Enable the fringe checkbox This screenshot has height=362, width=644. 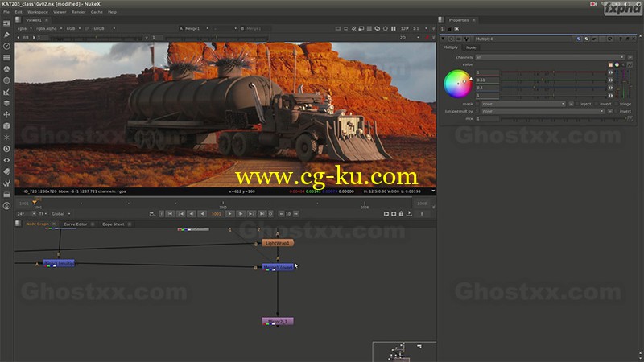616,105
